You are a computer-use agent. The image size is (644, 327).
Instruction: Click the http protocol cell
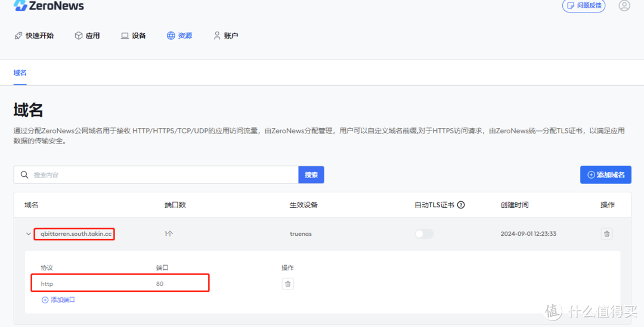(x=47, y=284)
